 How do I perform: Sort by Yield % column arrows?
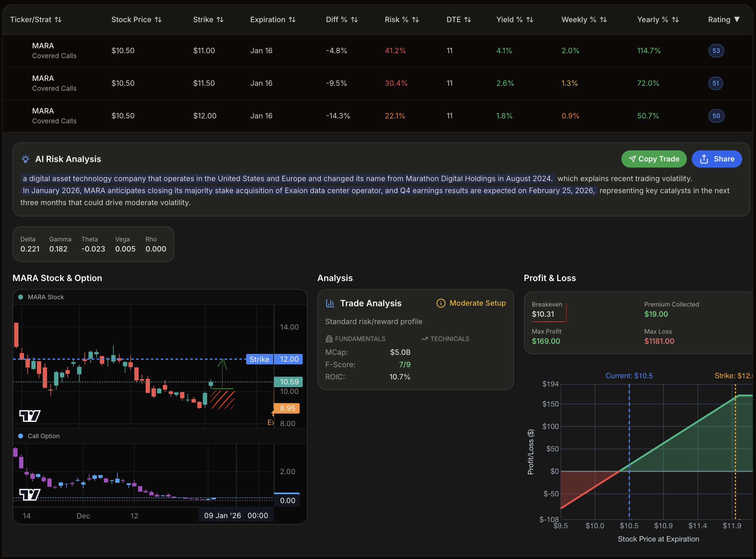tap(530, 20)
